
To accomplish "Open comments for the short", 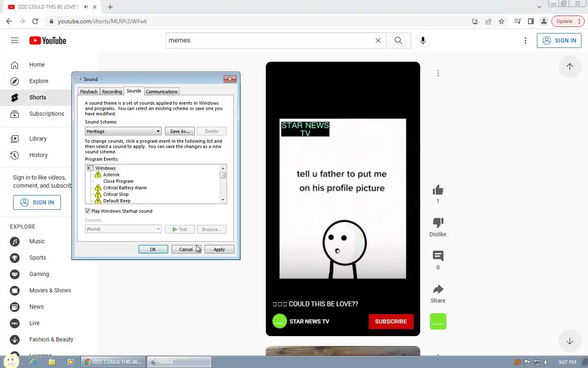I will pyautogui.click(x=438, y=256).
